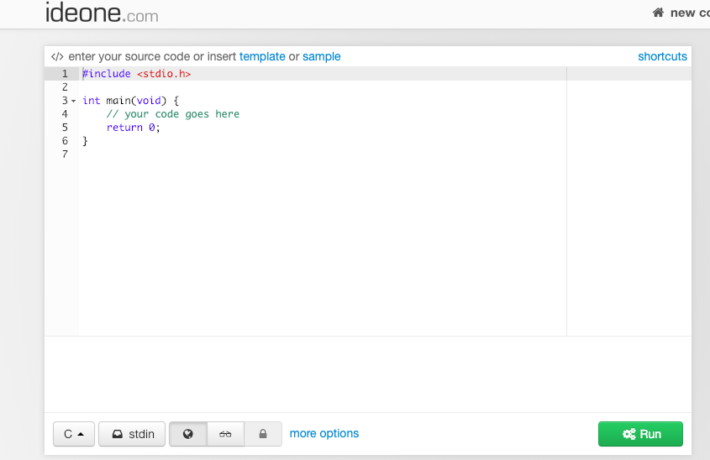Viewport: 710px width, 460px height.
Task: Click the ideone.com logo
Action: 101,13
